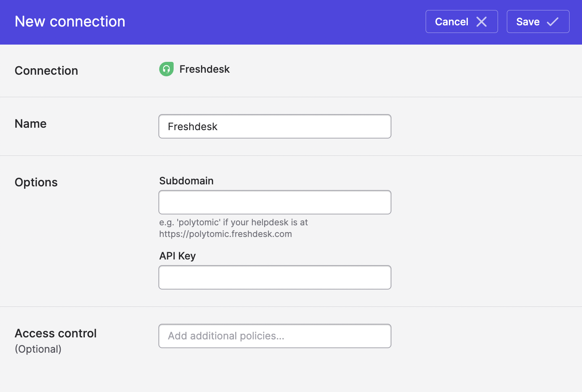Viewport: 582px width, 392px height.
Task: Select the API Key input field
Action: coord(275,278)
